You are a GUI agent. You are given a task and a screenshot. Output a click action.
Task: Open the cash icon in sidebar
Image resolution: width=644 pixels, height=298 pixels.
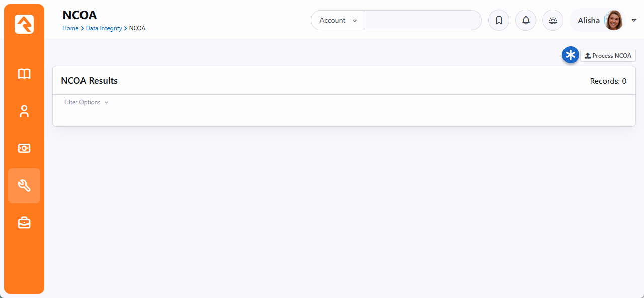(24, 148)
